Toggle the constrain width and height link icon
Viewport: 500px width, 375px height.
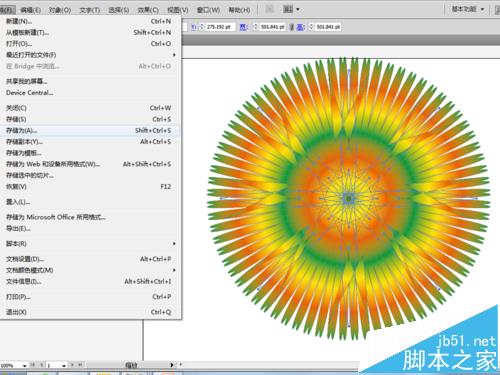click(x=292, y=27)
